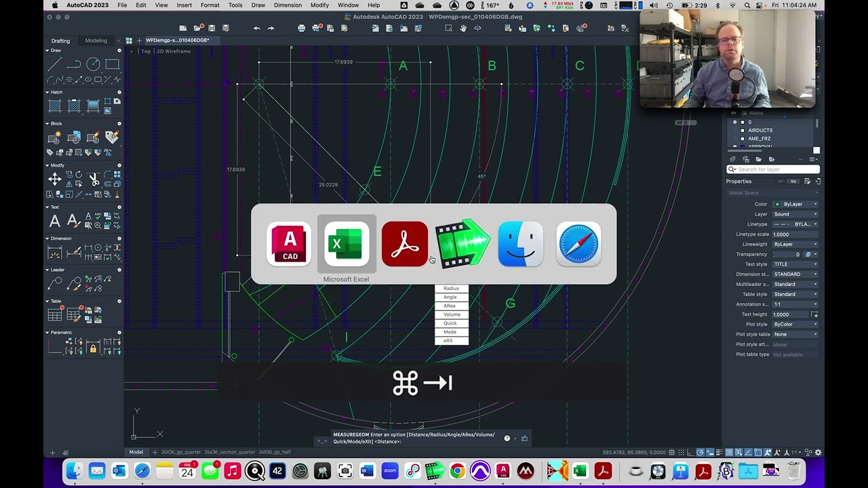Click the Redo arrow in top toolbar
Screen dimensions: 868x488
pos(271,28)
